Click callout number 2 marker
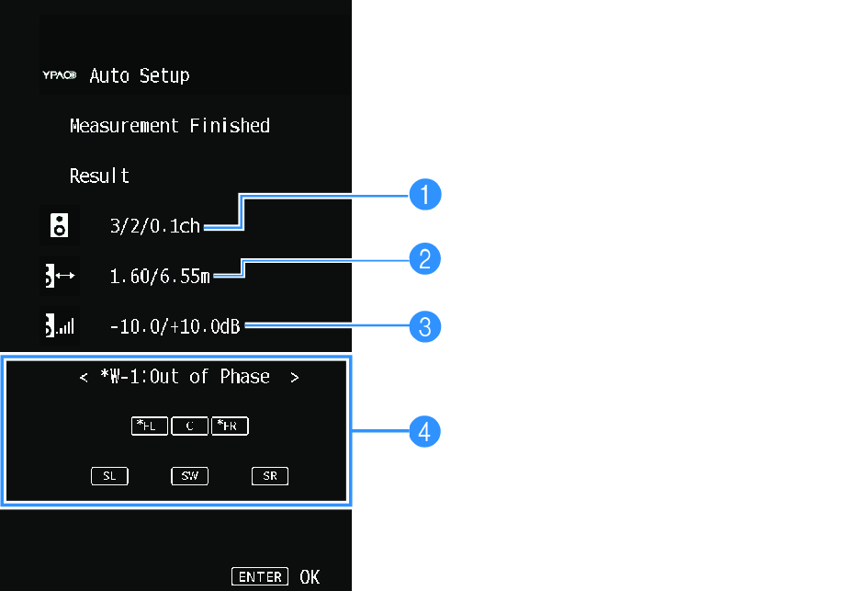Image resolution: width=868 pixels, height=591 pixels. coord(425,259)
